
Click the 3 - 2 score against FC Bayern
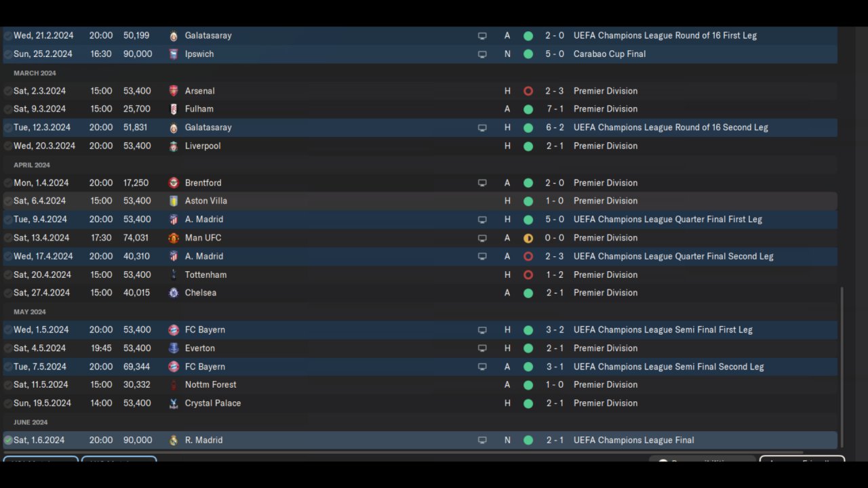click(554, 329)
